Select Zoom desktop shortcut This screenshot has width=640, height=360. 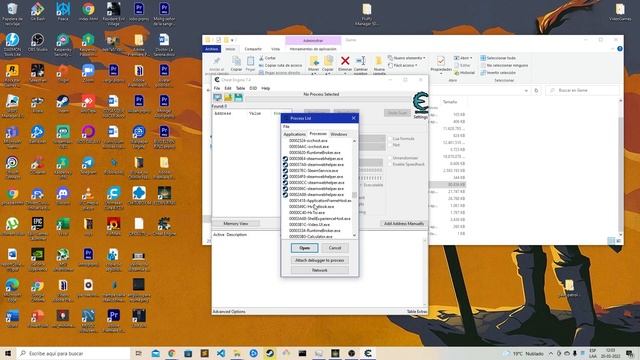(x=88, y=73)
